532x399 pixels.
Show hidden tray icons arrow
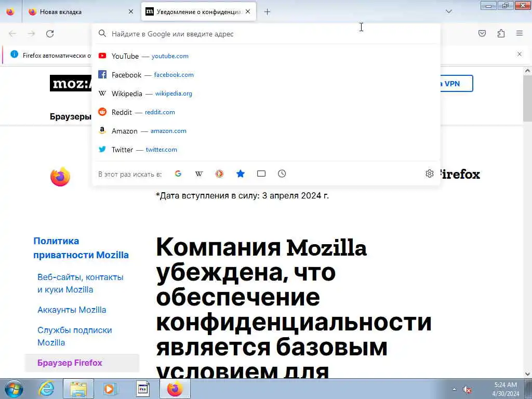[454, 390]
